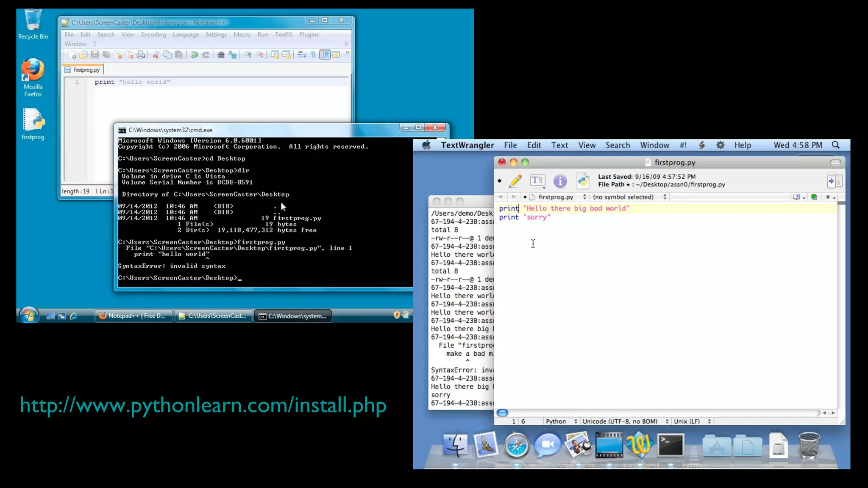The image size is (868, 488).
Task: Click the previous document arrow in TextWrangler
Action: 500,197
